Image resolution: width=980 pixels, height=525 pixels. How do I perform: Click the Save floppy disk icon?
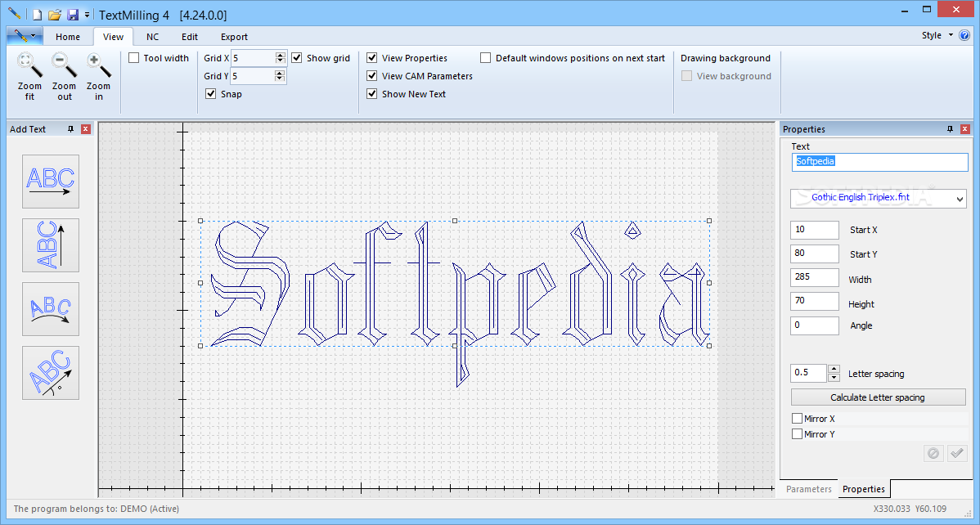(73, 15)
